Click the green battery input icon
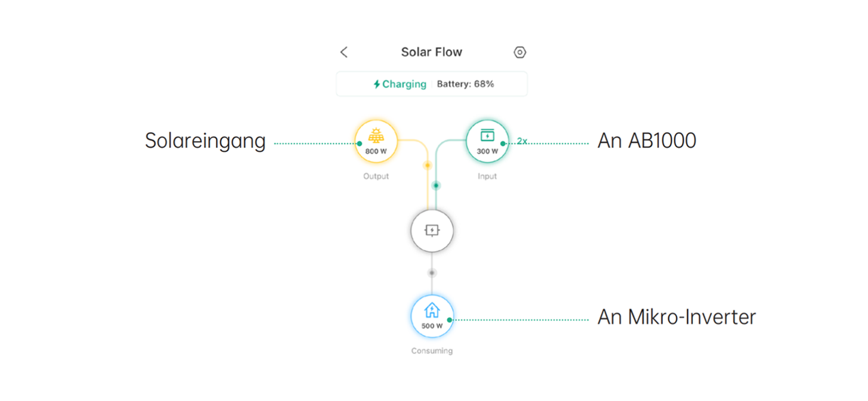868x401 pixels. [x=487, y=135]
